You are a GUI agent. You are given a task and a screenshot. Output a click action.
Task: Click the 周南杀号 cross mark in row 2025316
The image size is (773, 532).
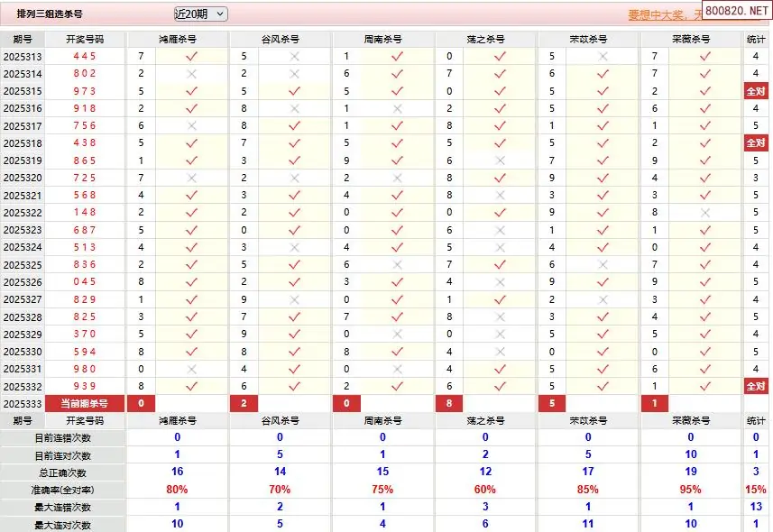(397, 108)
